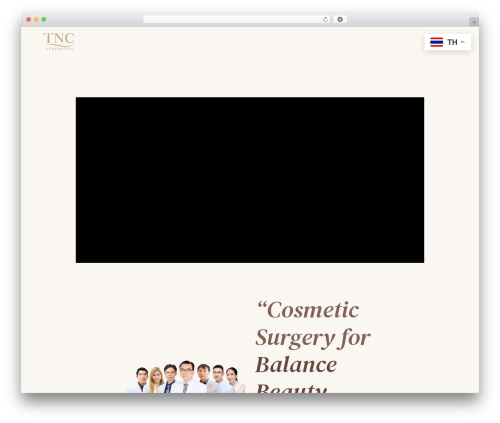500x423 pixels.
Task: Click the doctors team group photo
Action: pyautogui.click(x=186, y=377)
